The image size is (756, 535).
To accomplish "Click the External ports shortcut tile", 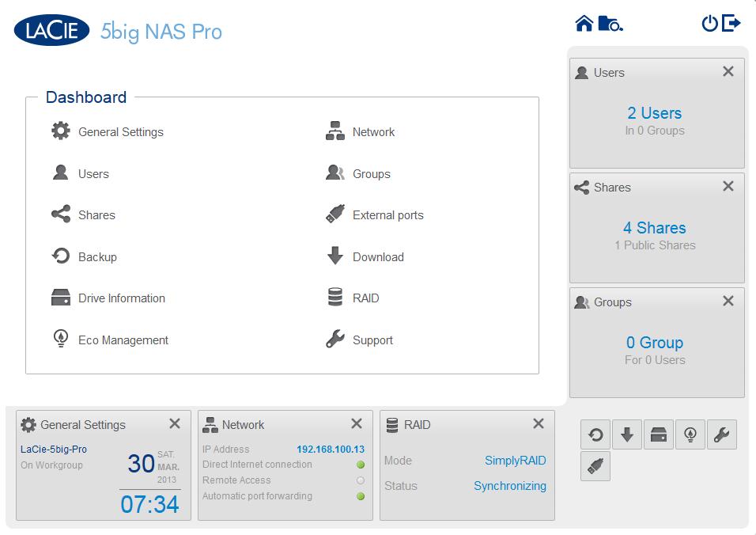I will point(595,466).
